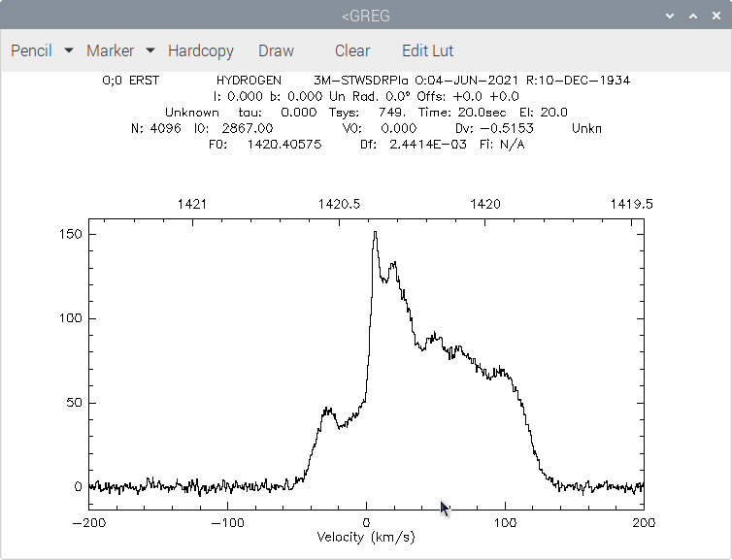
Task: Open the Pencil menu
Action: pyautogui.click(x=31, y=50)
